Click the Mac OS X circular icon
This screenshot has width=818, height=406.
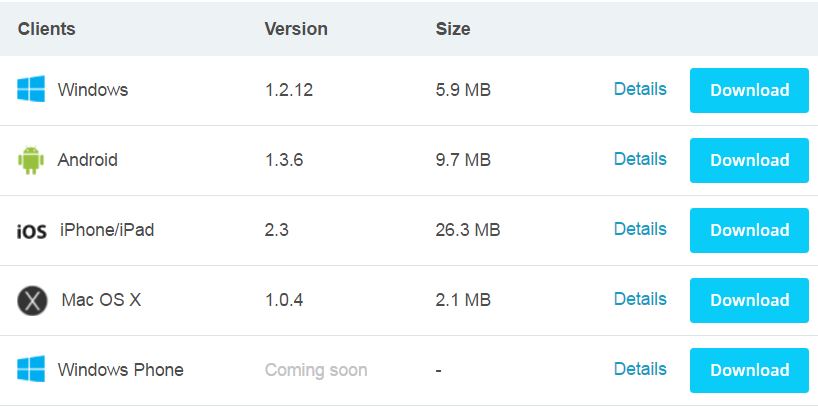point(32,301)
